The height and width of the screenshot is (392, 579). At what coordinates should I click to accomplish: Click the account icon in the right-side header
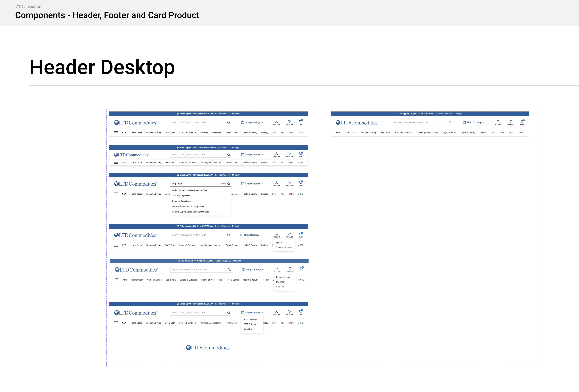pos(498,121)
